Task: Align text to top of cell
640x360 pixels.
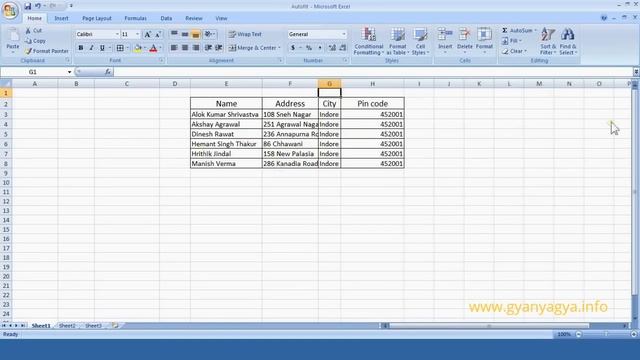Action: pos(174,34)
